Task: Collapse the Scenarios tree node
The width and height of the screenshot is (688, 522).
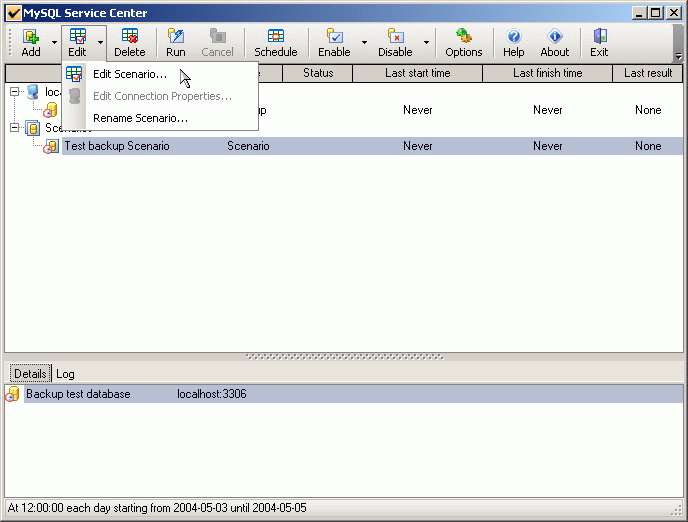Action: pyautogui.click(x=14, y=127)
